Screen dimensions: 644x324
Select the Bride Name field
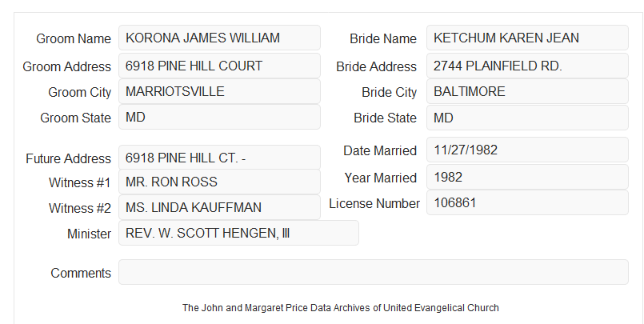(527, 38)
